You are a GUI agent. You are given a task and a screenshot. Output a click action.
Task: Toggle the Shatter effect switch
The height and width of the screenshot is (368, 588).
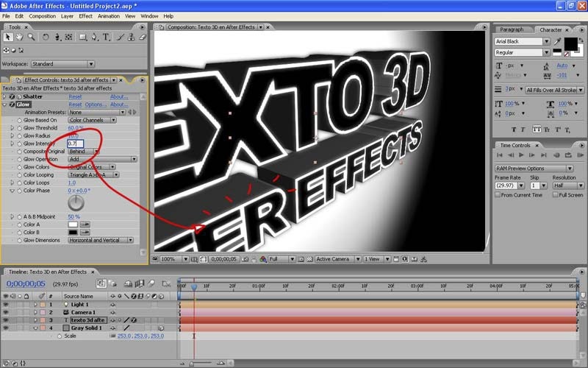pos(12,96)
